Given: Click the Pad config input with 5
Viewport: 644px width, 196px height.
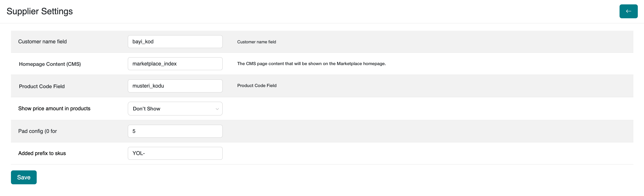Looking at the screenshot, I should (175, 131).
